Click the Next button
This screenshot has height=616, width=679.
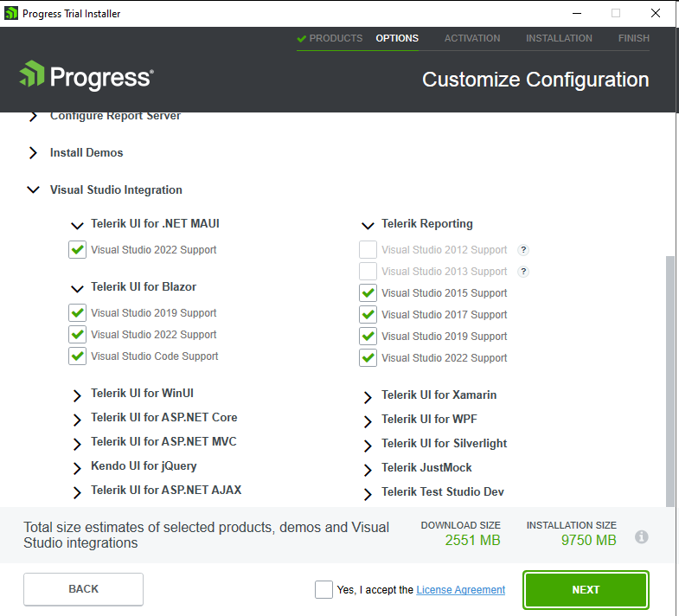(586, 590)
